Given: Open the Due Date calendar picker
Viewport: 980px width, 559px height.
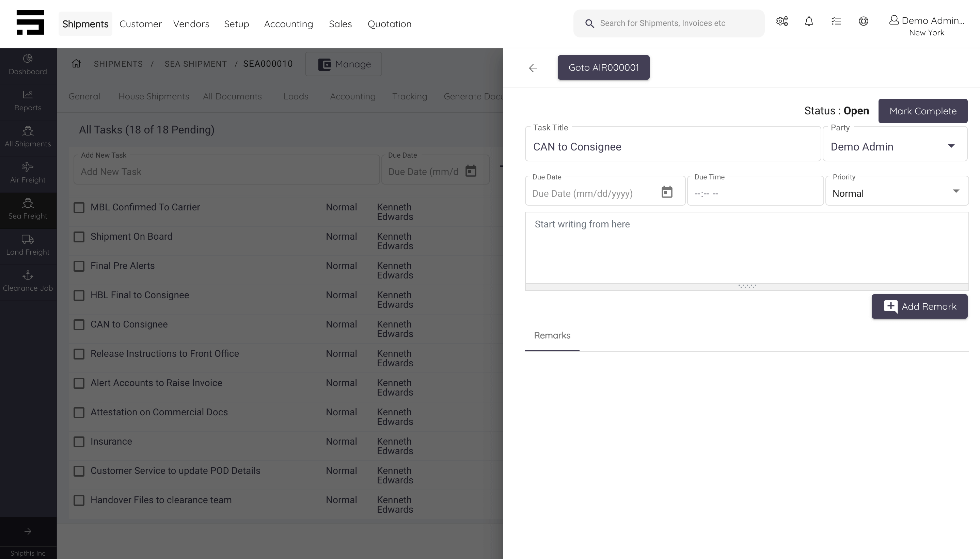Looking at the screenshot, I should pos(667,192).
